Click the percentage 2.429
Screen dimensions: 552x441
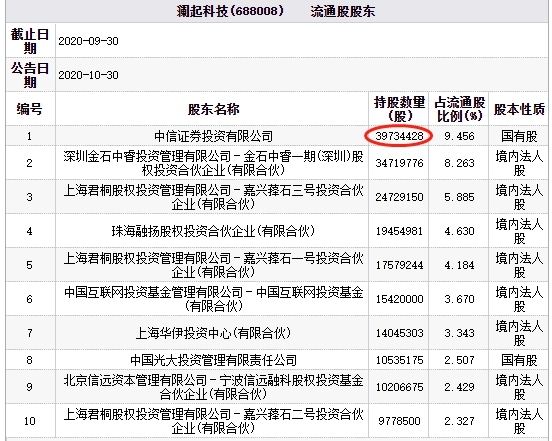tap(459, 387)
